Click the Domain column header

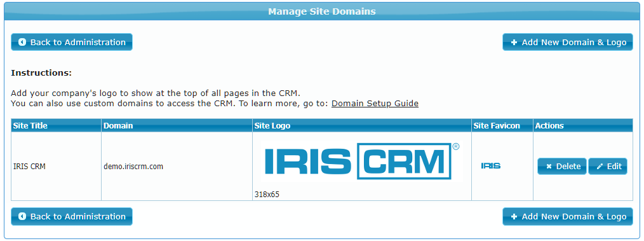click(177, 125)
